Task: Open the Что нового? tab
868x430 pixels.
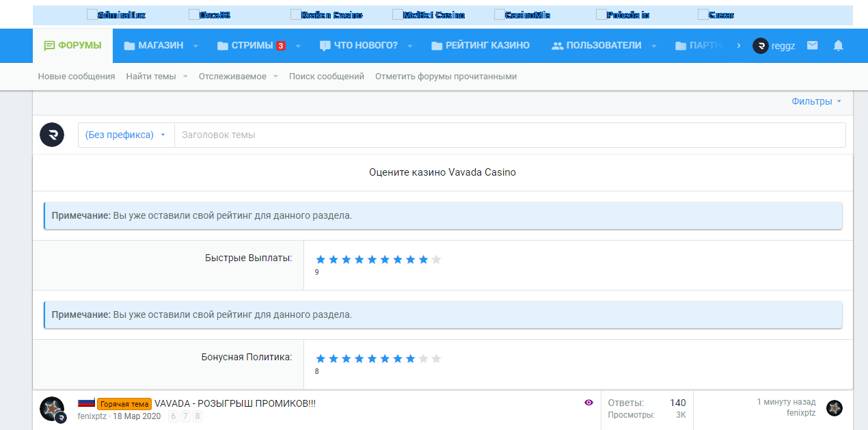Action: pos(359,46)
